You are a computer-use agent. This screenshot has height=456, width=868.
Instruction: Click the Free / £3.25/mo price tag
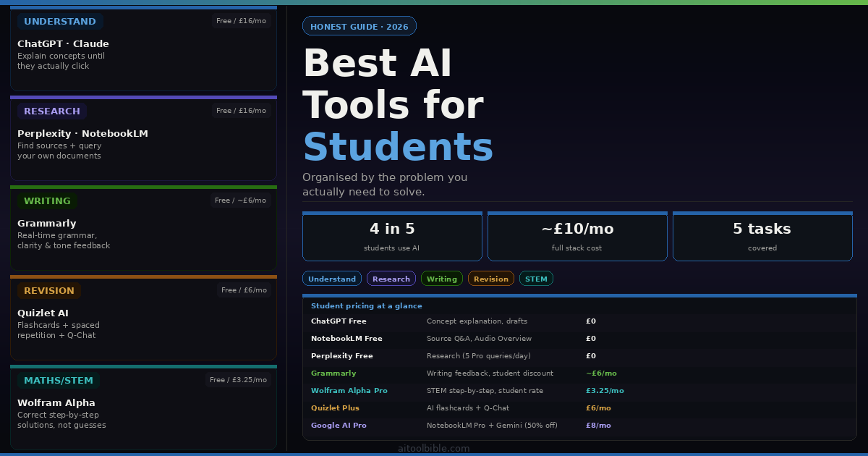238,380
